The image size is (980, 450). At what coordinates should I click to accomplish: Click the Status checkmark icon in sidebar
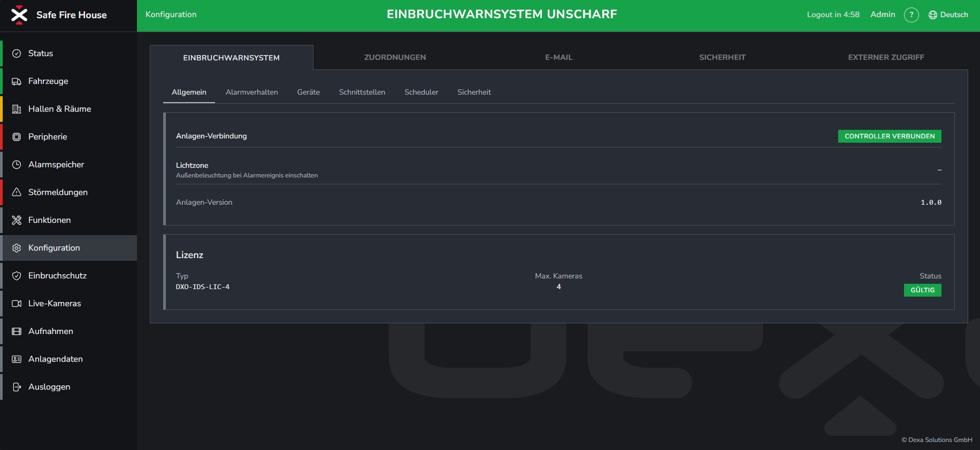[x=17, y=53]
